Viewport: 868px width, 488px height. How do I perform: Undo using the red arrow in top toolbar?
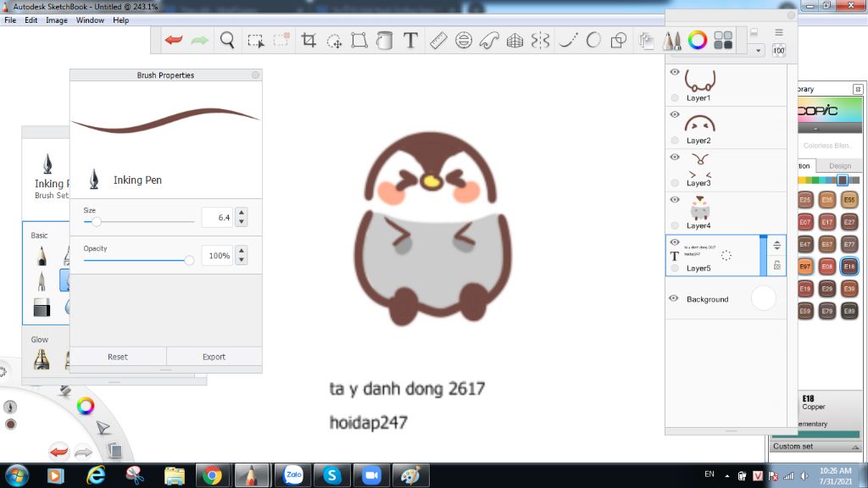tap(174, 40)
